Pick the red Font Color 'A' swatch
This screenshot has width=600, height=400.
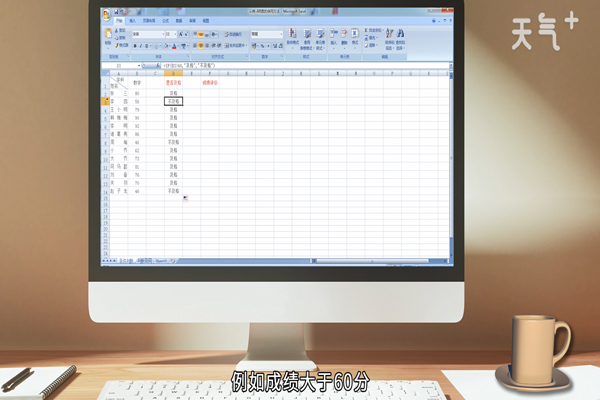coord(174,46)
